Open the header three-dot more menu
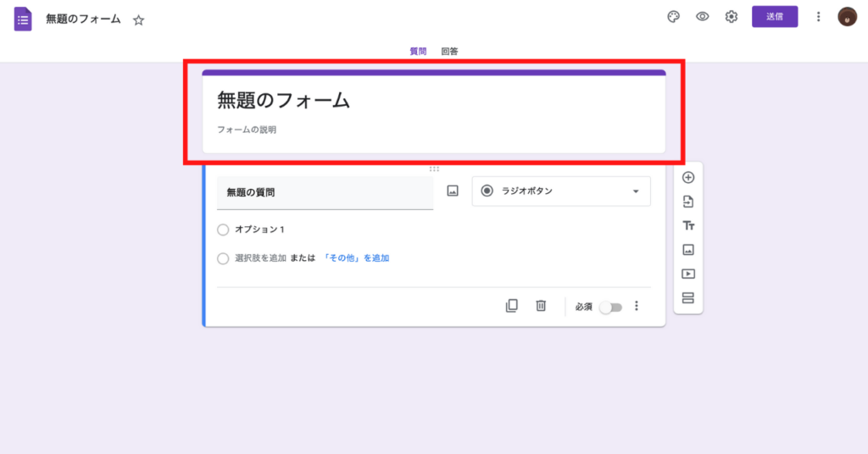Image resolution: width=868 pixels, height=454 pixels. [818, 17]
